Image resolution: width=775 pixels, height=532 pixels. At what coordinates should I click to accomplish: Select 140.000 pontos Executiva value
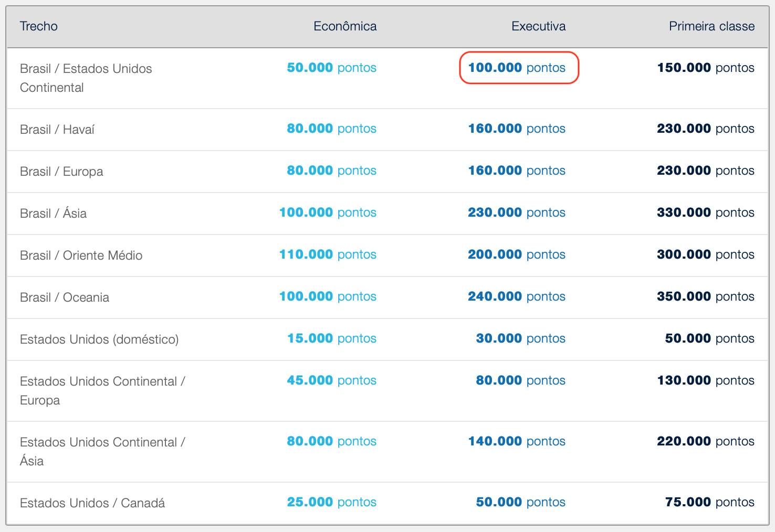tap(517, 441)
